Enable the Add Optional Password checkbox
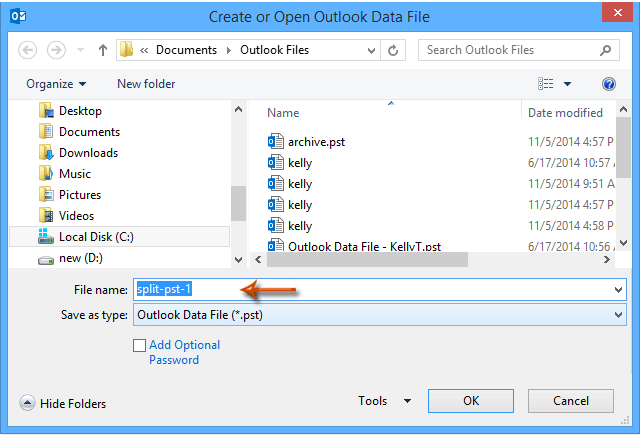Viewport: 640px width, 435px height. tap(140, 345)
